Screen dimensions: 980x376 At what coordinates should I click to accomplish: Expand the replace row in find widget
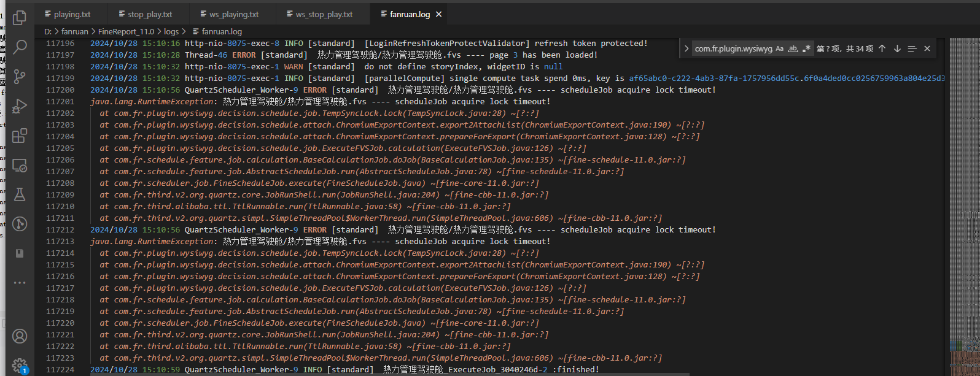click(x=686, y=48)
